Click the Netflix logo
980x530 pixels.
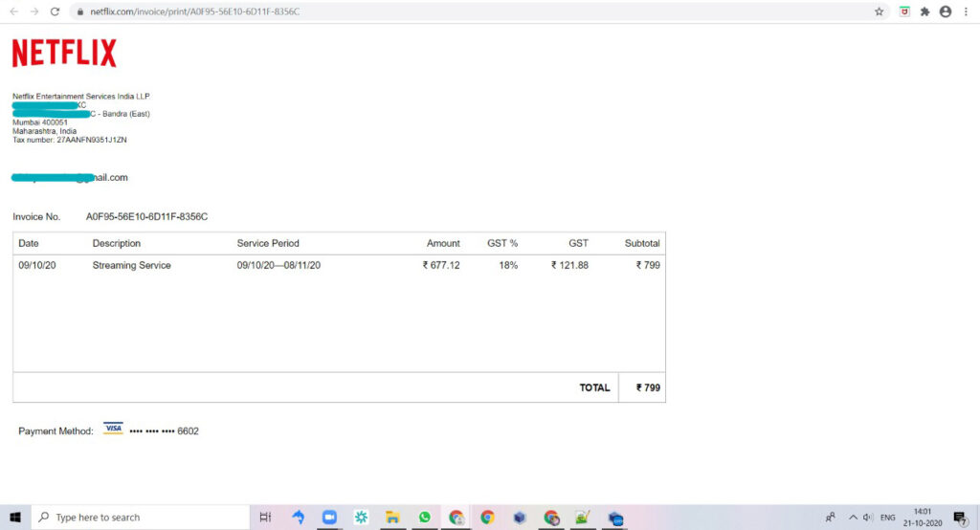(64, 54)
